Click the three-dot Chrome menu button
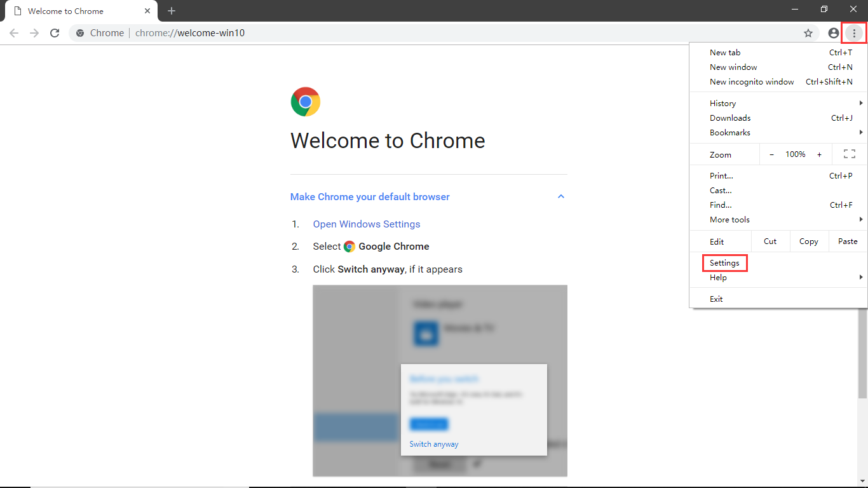 [x=855, y=33]
